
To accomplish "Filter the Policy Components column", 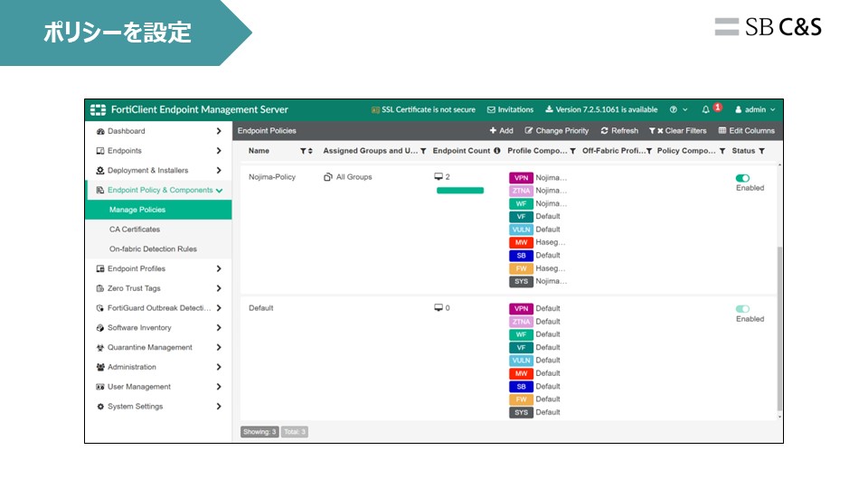I will click(x=722, y=151).
